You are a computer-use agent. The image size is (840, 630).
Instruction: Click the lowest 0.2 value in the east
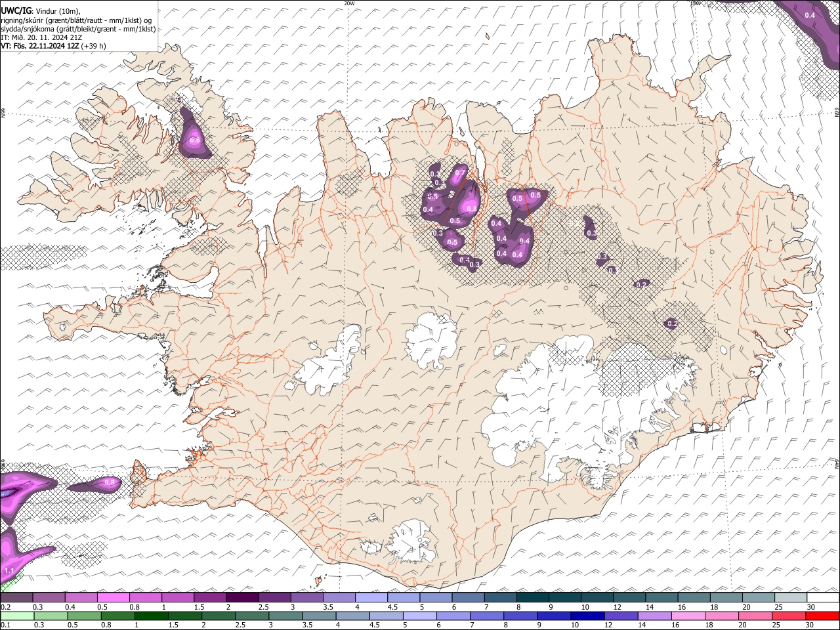pyautogui.click(x=672, y=324)
